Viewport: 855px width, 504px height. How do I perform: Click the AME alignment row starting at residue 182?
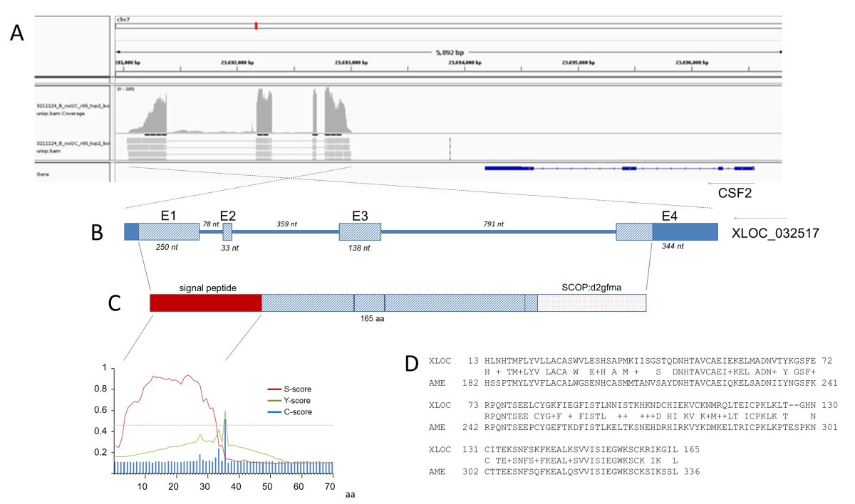pyautogui.click(x=633, y=383)
